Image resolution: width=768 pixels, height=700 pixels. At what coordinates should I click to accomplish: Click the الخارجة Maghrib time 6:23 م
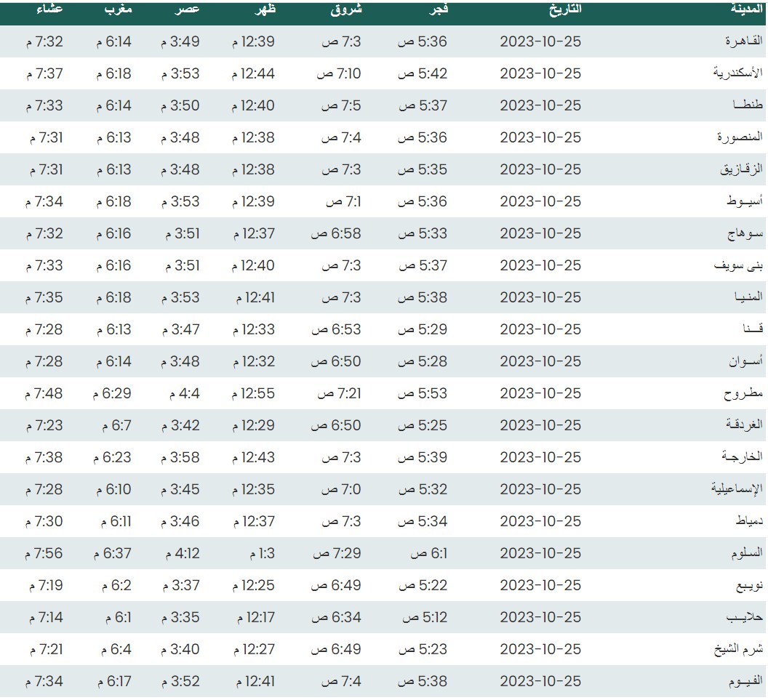point(112,457)
